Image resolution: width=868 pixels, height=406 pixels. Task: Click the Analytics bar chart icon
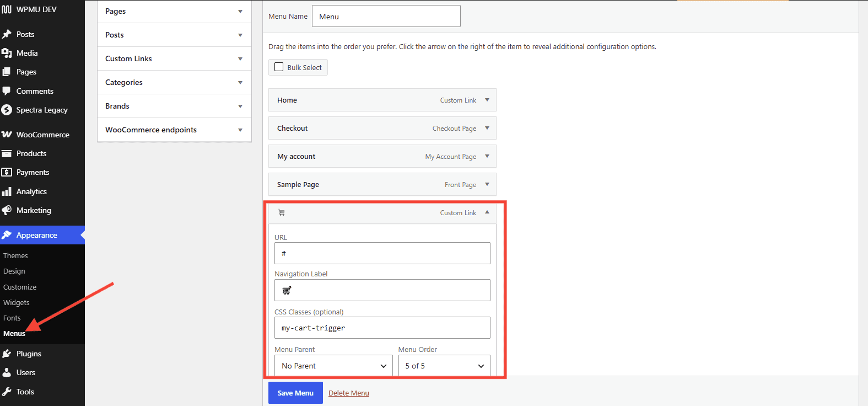pyautogui.click(x=7, y=191)
